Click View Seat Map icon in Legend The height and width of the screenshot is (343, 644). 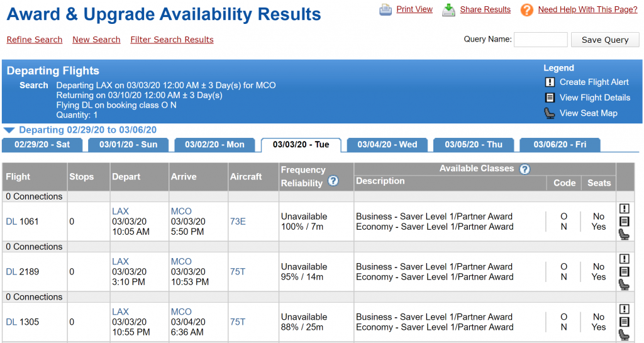coord(550,113)
